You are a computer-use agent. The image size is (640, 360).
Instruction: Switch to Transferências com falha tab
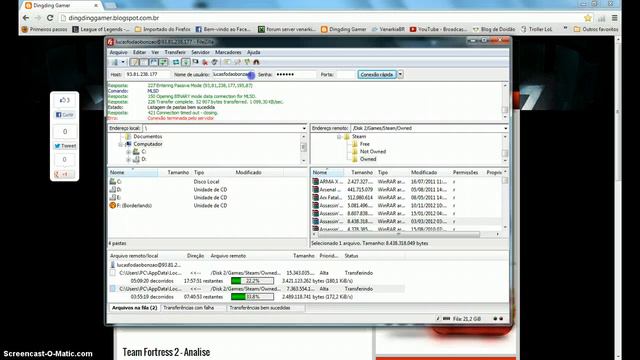click(x=189, y=308)
